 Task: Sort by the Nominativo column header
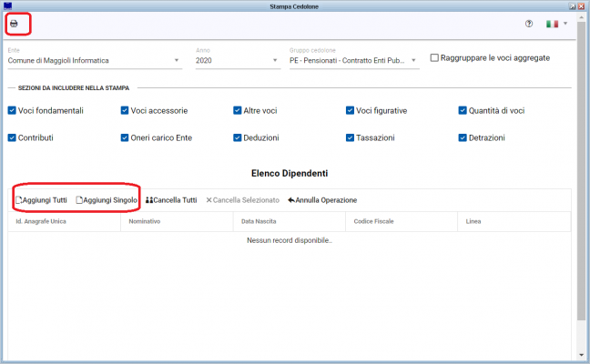(x=177, y=221)
